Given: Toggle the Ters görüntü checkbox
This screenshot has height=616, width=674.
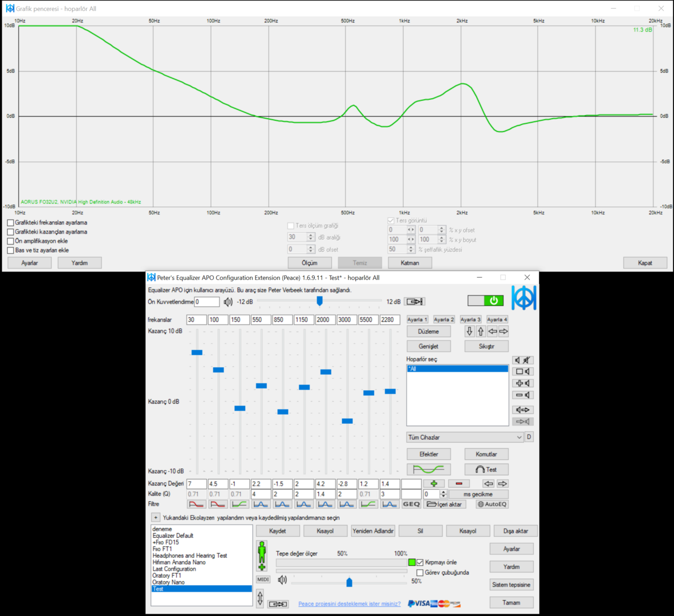Looking at the screenshot, I should pyautogui.click(x=391, y=221).
